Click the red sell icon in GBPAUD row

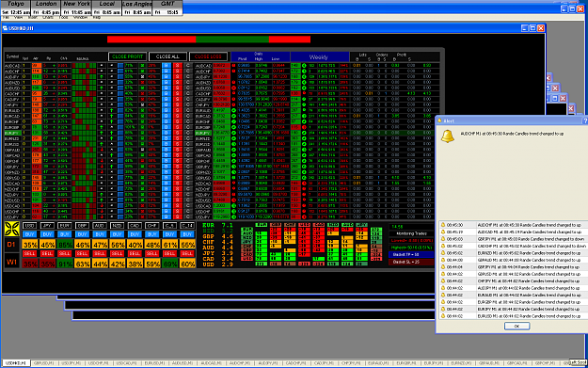click(x=178, y=150)
